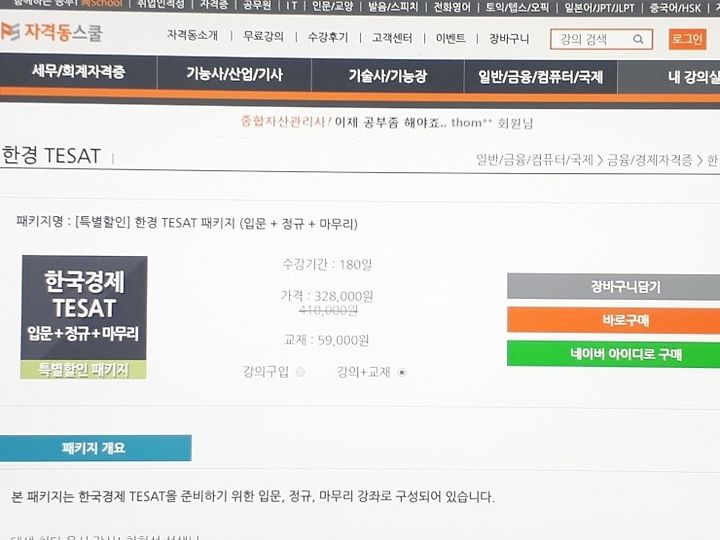
Task: Open the 전화영어 top category link
Action: tap(452, 7)
